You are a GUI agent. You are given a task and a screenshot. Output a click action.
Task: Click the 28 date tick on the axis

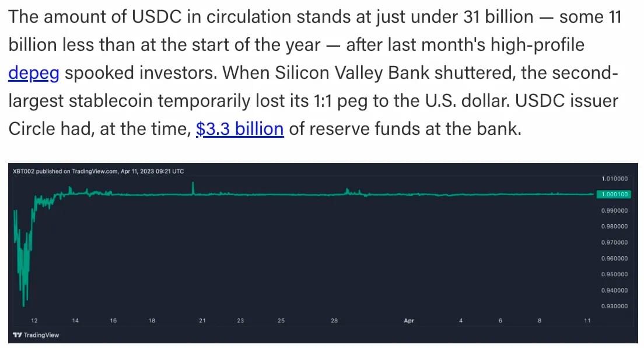click(334, 321)
